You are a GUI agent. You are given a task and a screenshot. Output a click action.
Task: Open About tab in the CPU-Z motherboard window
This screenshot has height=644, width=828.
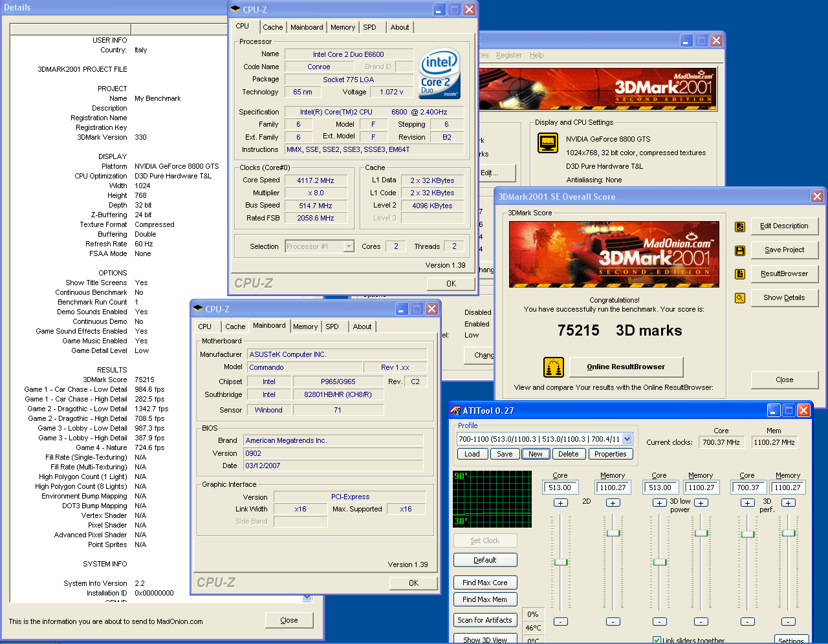362,327
